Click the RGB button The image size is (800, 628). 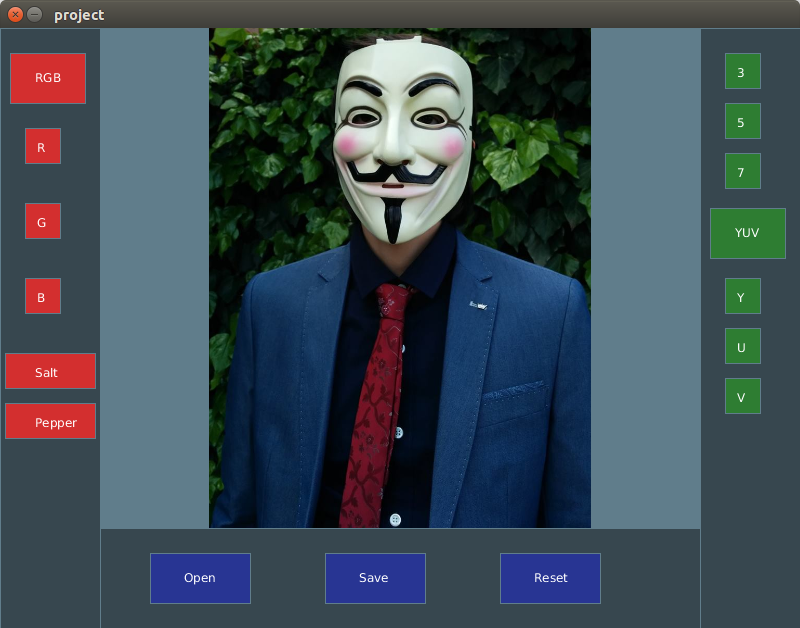click(48, 78)
